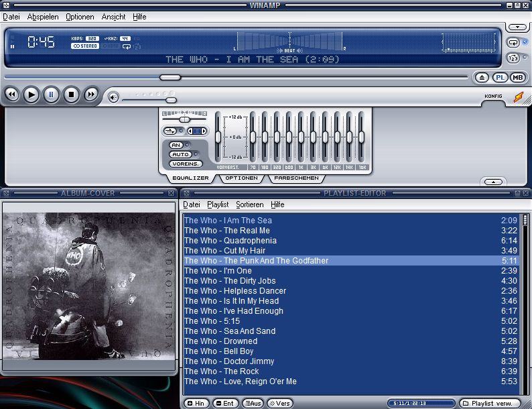Open the Playlist verw. menu button

(490, 403)
